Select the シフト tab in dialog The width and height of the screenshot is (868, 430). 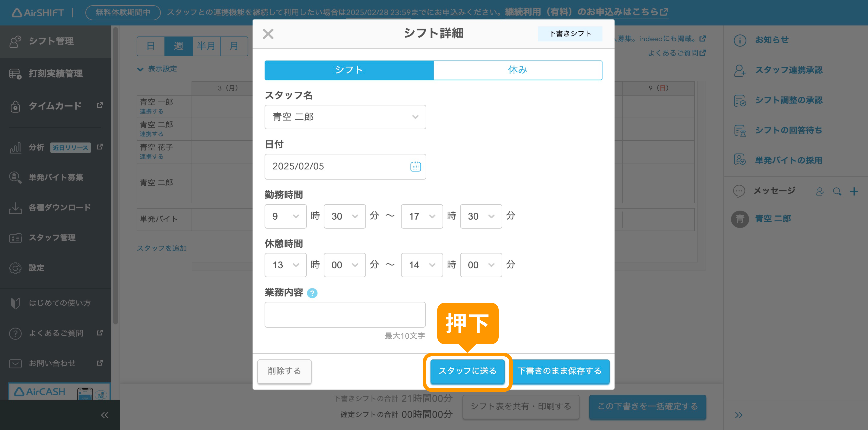click(349, 70)
